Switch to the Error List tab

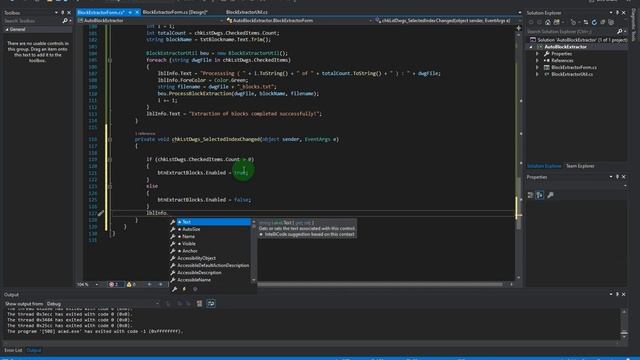[13, 350]
